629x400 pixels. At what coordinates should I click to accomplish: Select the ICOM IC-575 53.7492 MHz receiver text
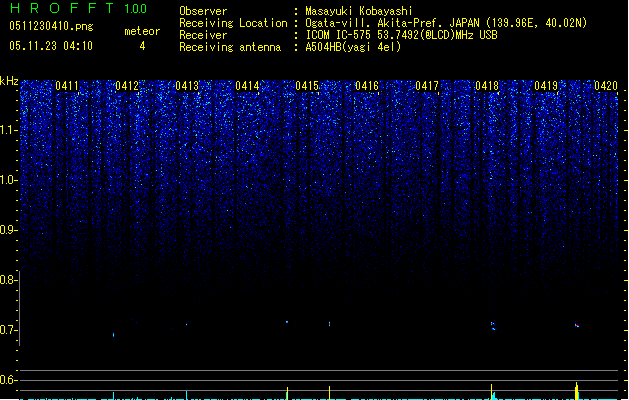[402, 35]
